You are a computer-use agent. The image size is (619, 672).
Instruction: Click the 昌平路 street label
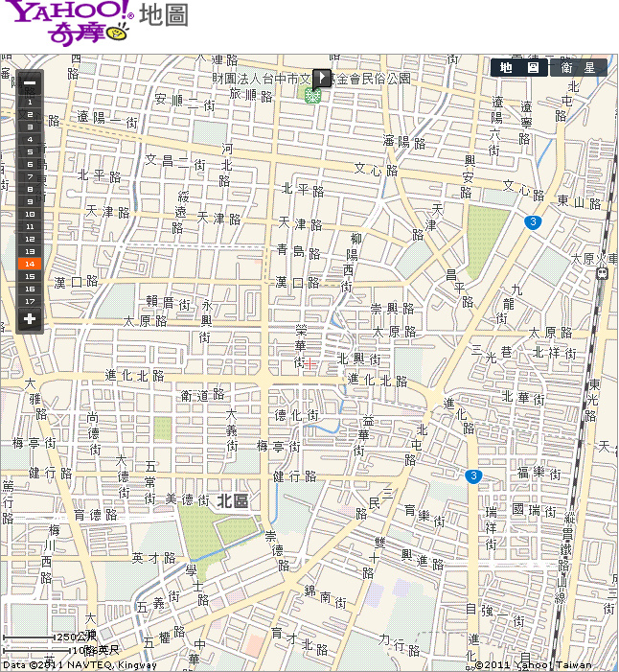point(458,288)
